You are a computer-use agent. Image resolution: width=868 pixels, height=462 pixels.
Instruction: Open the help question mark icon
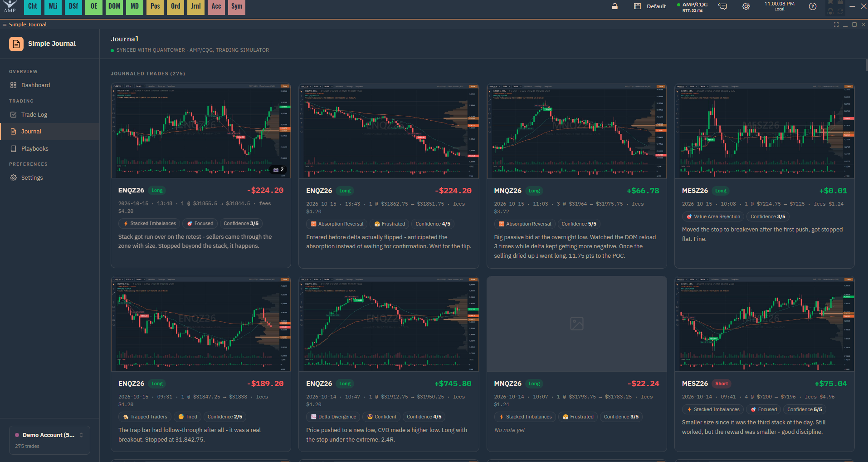(x=813, y=6)
